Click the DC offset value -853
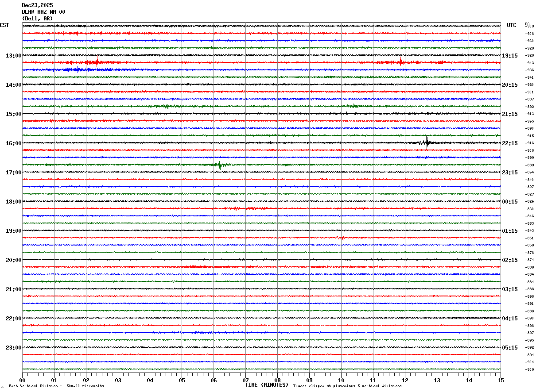Image resolution: width=536 pixels, height=392 pixels. [530, 223]
